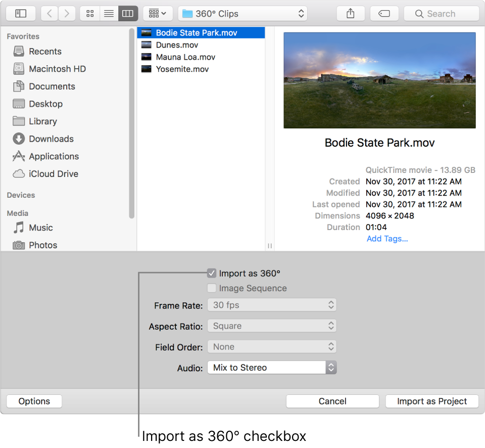Go forward using the right arrow
485x448 pixels.
(x=67, y=14)
